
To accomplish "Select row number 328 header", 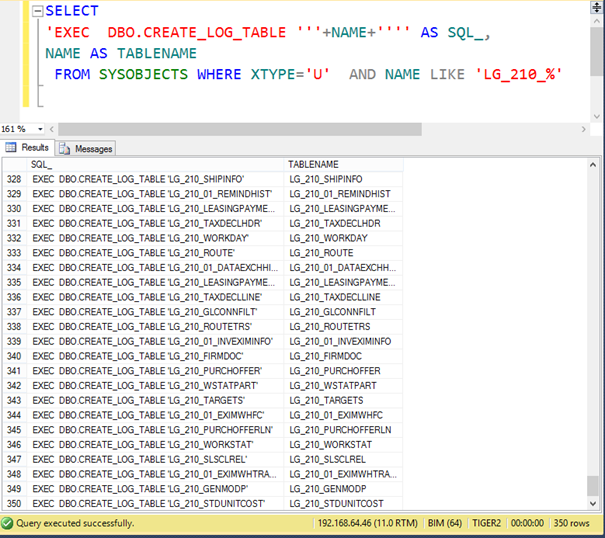I will tap(15, 179).
